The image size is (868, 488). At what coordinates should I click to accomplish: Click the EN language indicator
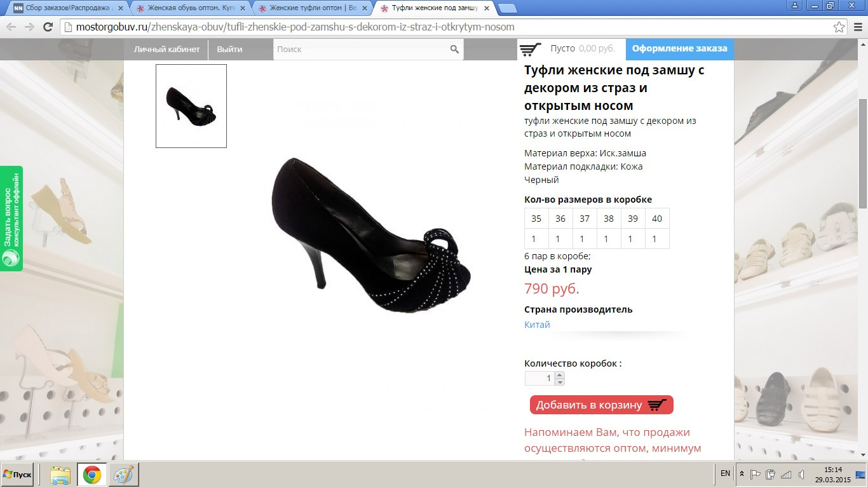[x=726, y=473]
